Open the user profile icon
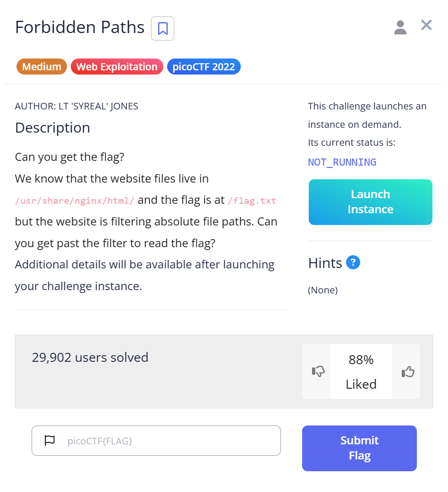This screenshot has width=448, height=492. pos(400,27)
